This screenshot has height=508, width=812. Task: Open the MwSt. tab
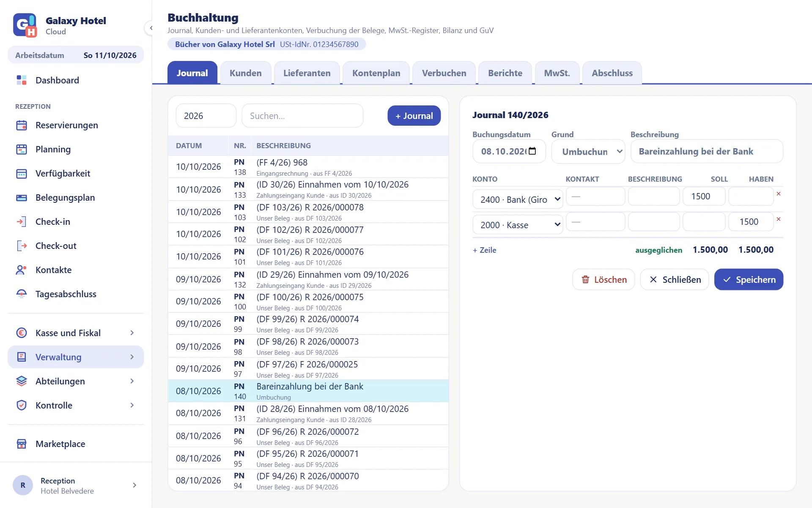557,73
